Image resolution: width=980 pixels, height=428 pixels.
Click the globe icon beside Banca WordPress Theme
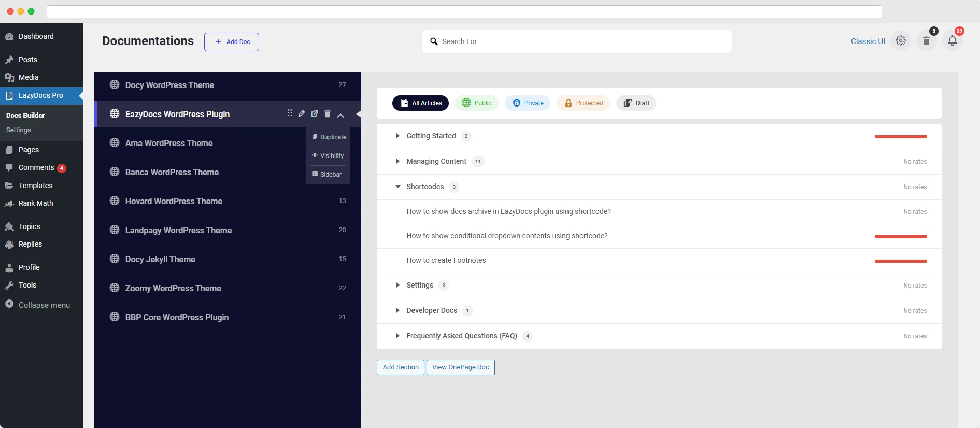pyautogui.click(x=115, y=172)
